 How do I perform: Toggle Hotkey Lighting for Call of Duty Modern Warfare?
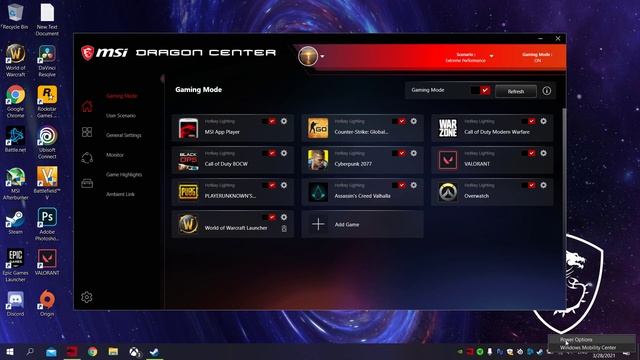pyautogui.click(x=529, y=121)
